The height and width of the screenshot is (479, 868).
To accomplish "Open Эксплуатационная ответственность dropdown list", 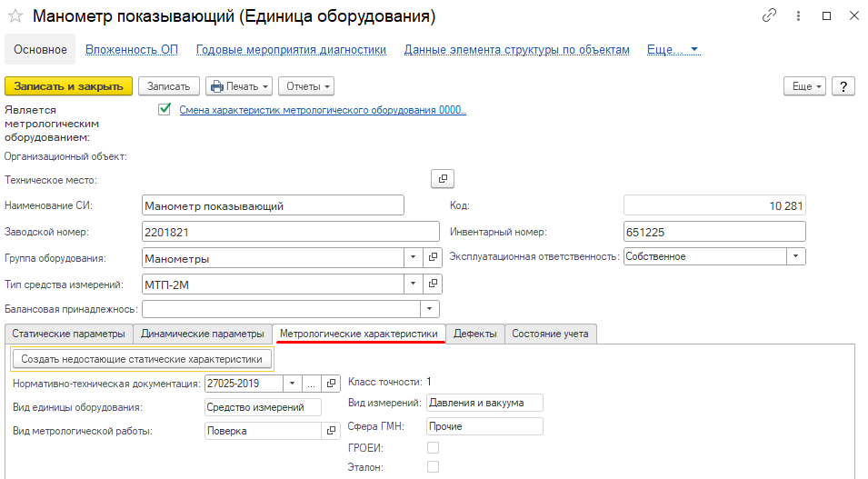I will 796,256.
